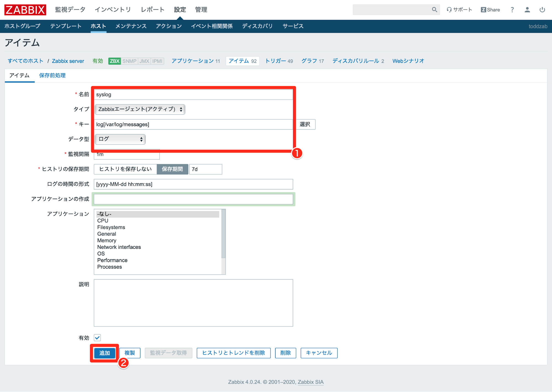Go to ホストグループ submenu
This screenshot has height=392, width=552.
(22, 26)
